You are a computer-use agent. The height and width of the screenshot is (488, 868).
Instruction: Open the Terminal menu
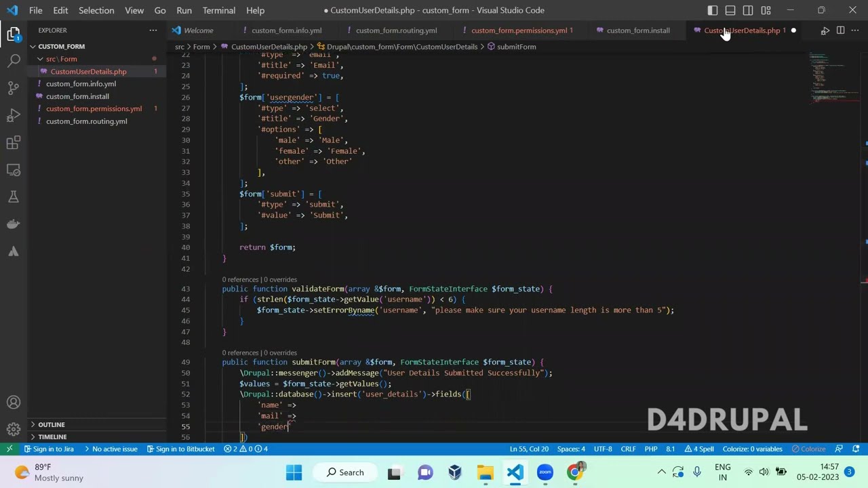click(219, 10)
